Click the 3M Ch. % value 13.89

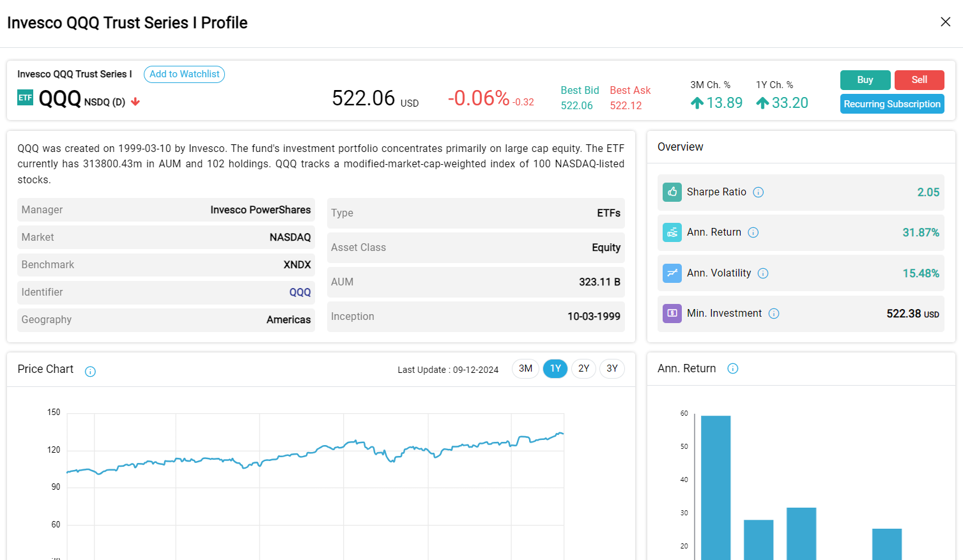725,103
